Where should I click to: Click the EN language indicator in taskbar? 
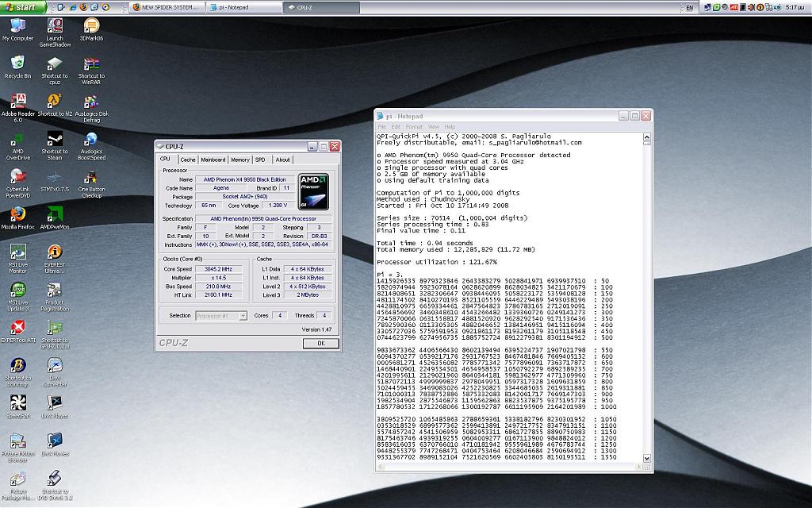tap(689, 8)
